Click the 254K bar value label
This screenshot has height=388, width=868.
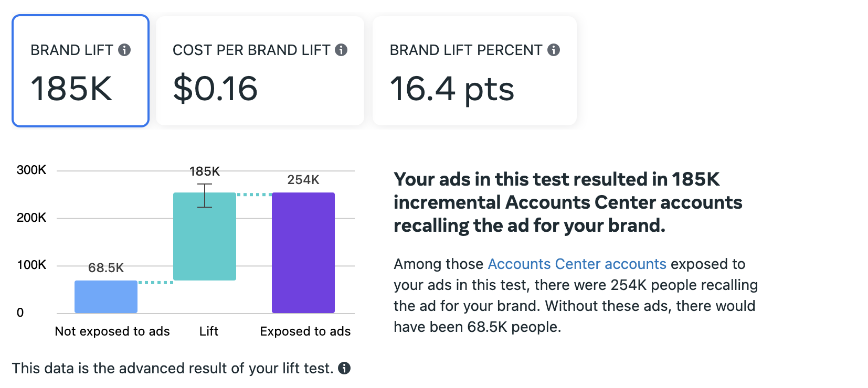tap(303, 180)
